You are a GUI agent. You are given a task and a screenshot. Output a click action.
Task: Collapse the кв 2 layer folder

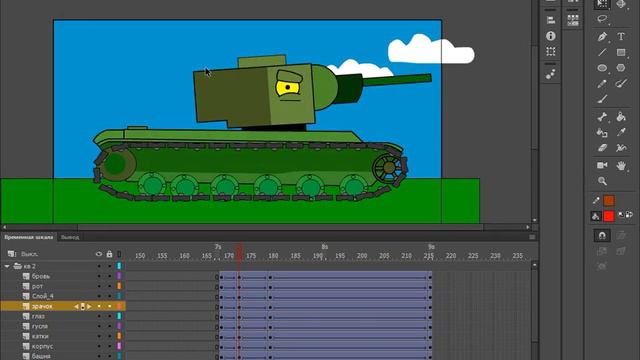click(7, 266)
